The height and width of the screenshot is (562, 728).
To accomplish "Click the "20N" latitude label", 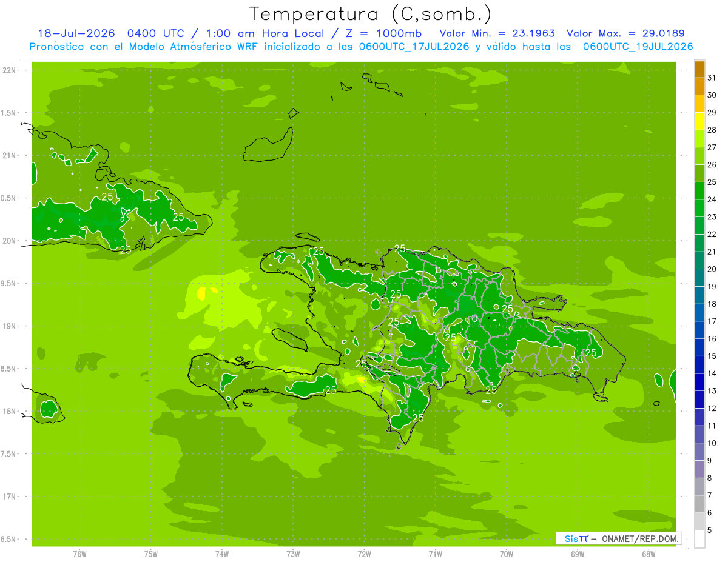I will (x=10, y=241).
